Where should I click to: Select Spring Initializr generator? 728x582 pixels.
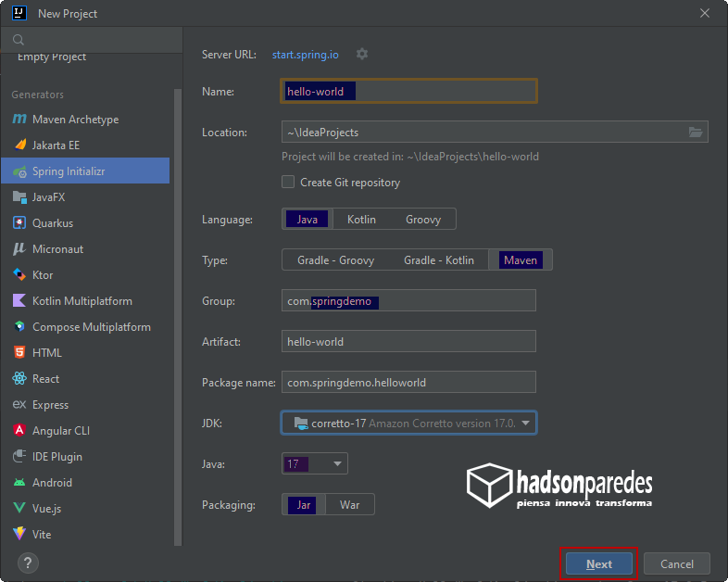(85, 171)
